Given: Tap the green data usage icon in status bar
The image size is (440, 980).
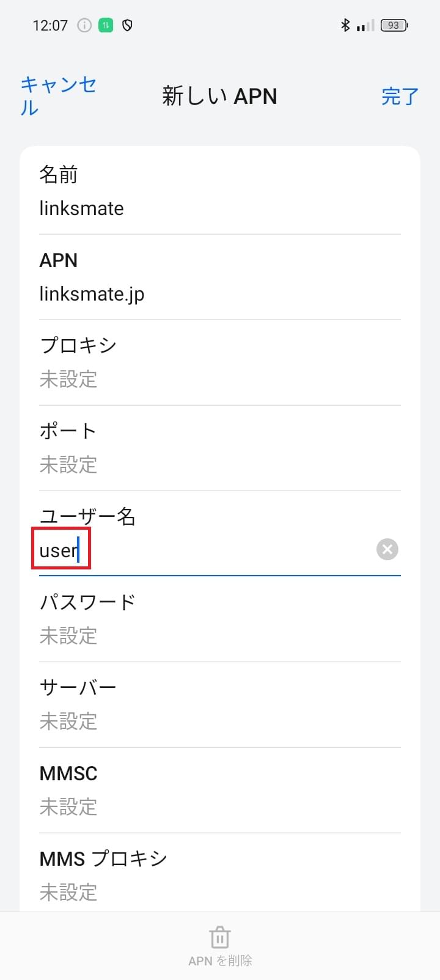Looking at the screenshot, I should pos(104,25).
